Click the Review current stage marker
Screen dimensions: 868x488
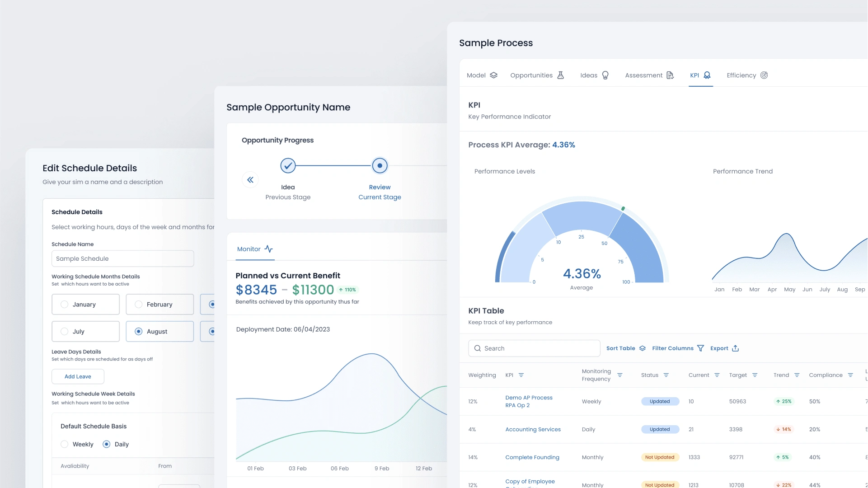380,166
